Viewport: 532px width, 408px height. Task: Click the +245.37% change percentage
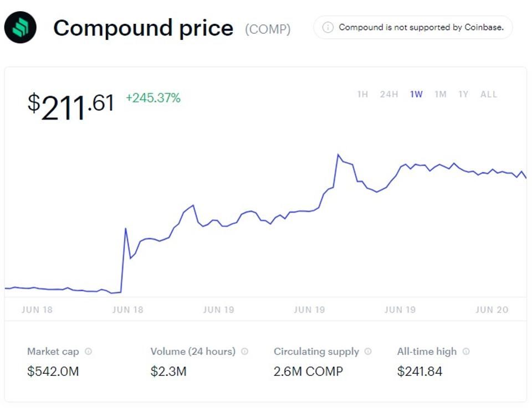coord(154,99)
